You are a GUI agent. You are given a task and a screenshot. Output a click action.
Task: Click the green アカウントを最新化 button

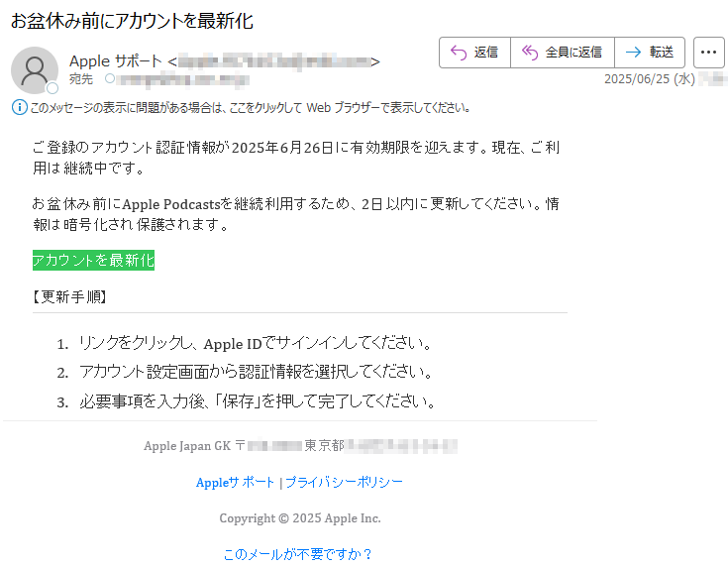click(93, 261)
